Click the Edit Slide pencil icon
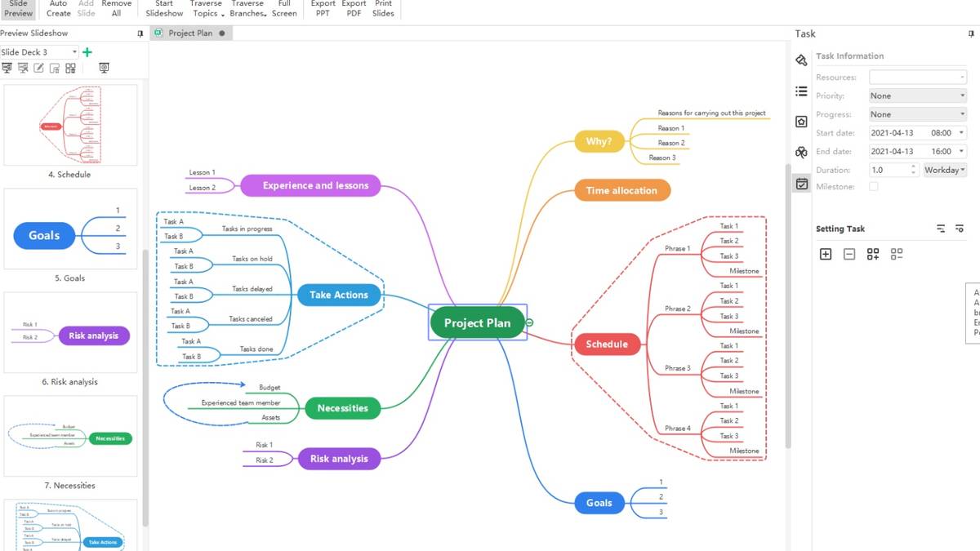 38,68
